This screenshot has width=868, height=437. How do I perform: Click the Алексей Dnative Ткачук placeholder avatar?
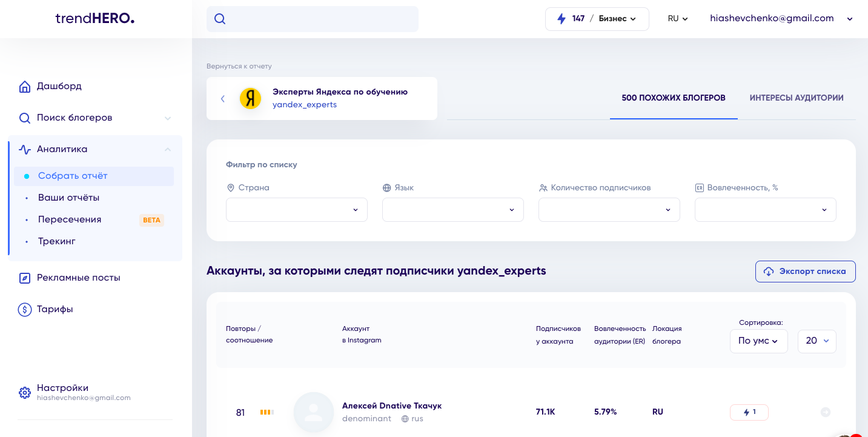click(314, 412)
